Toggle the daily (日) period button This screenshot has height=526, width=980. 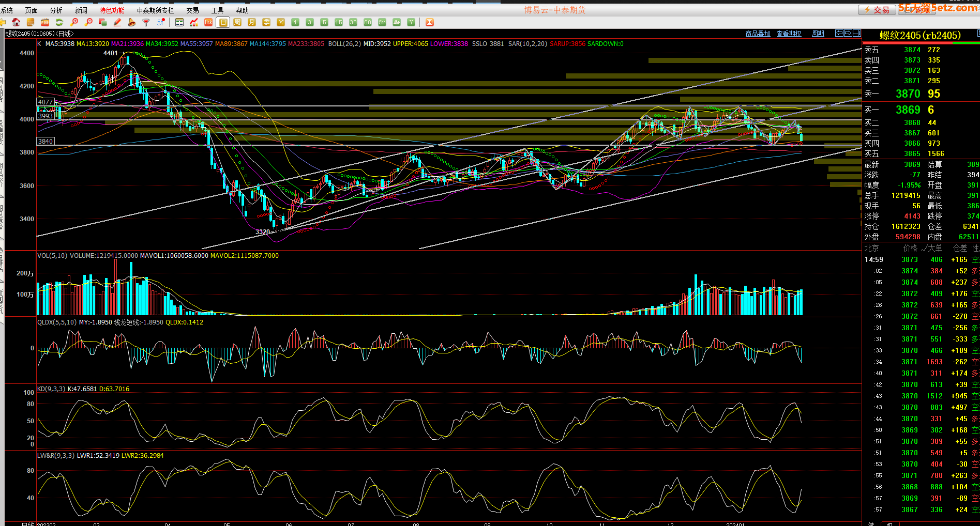pyautogui.click(x=223, y=22)
